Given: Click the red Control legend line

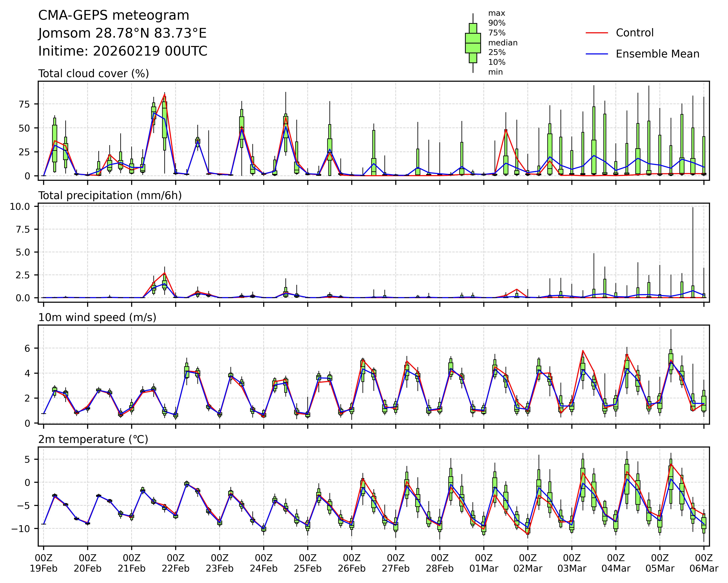Looking at the screenshot, I should (597, 33).
